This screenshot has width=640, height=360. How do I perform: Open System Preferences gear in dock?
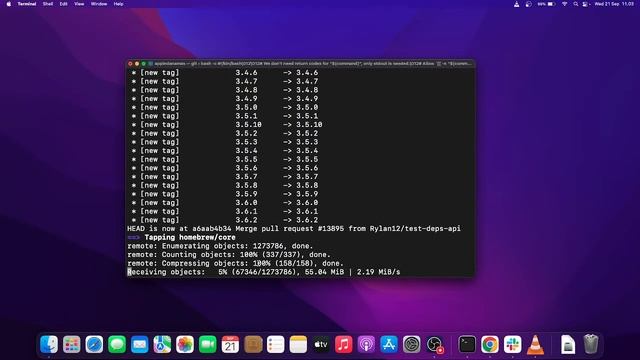(x=411, y=344)
